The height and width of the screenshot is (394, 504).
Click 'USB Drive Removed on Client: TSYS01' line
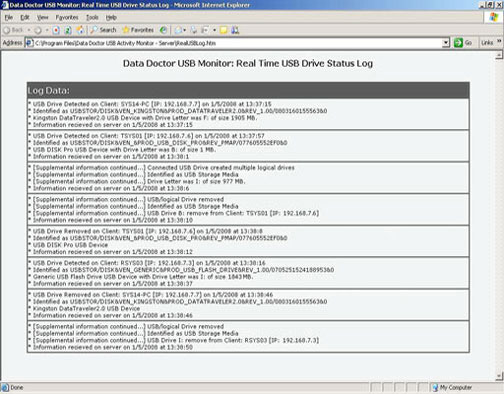coord(146,231)
